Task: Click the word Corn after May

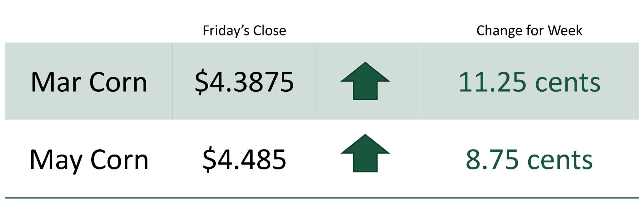Action: coord(119,160)
